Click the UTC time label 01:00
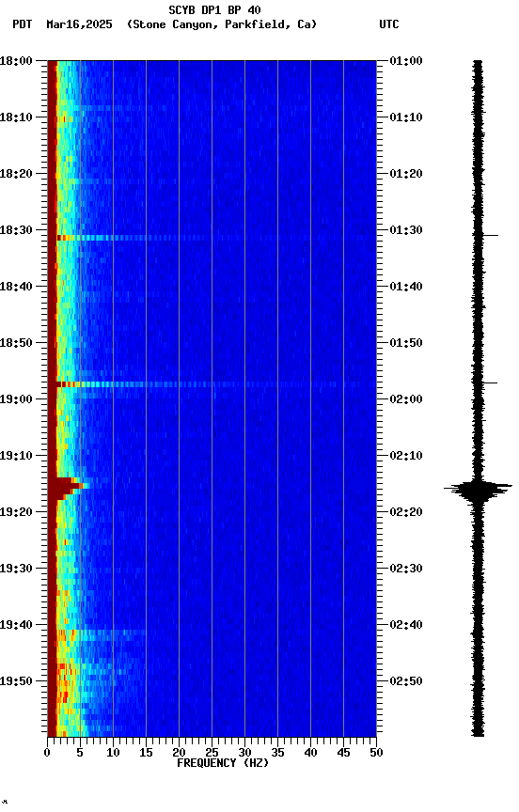Image resolution: width=519 pixels, height=812 pixels. click(406, 61)
